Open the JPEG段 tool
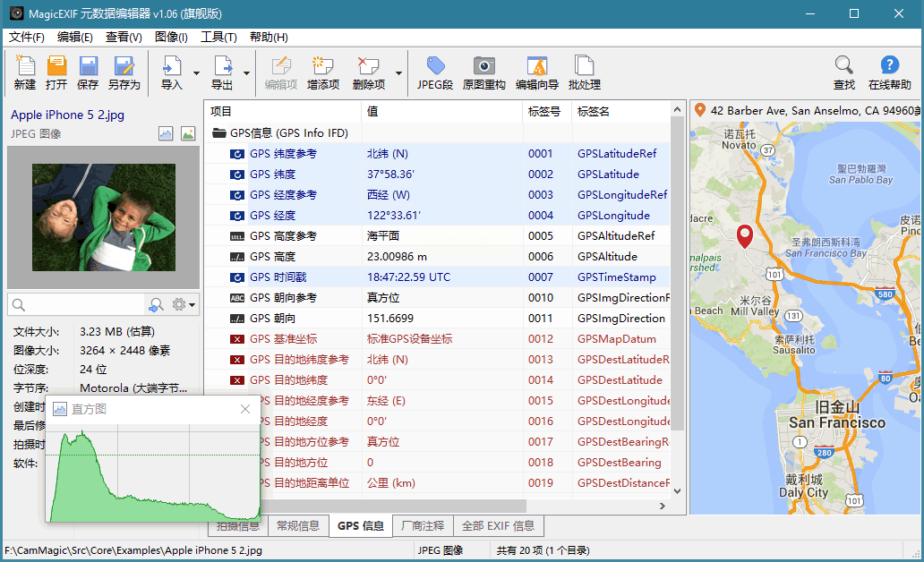The height and width of the screenshot is (562, 924). tap(435, 72)
